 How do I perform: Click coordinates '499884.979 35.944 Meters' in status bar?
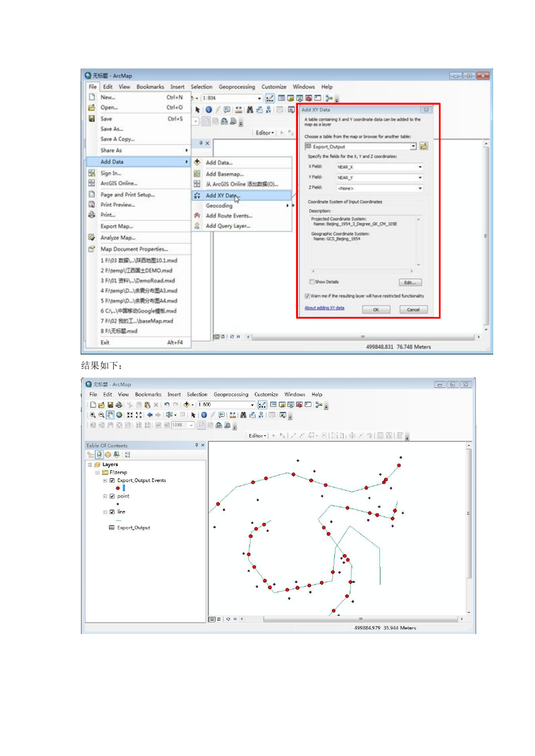click(385, 628)
